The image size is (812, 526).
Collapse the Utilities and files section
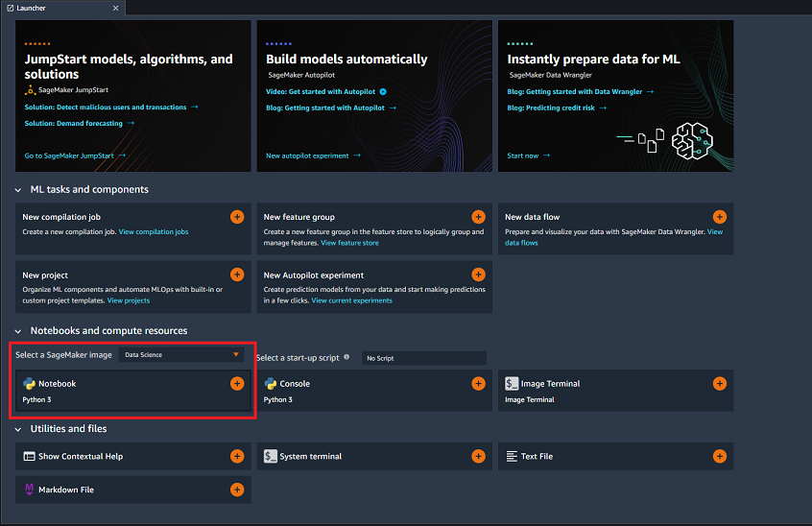(x=18, y=429)
